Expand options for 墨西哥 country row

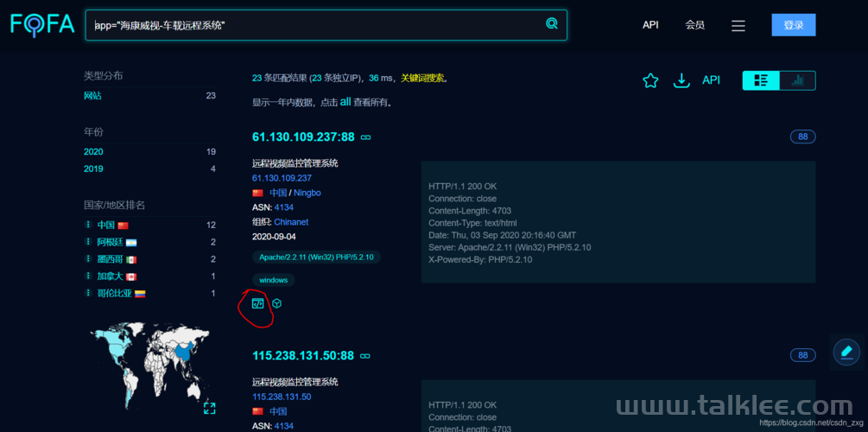pyautogui.click(x=87, y=259)
